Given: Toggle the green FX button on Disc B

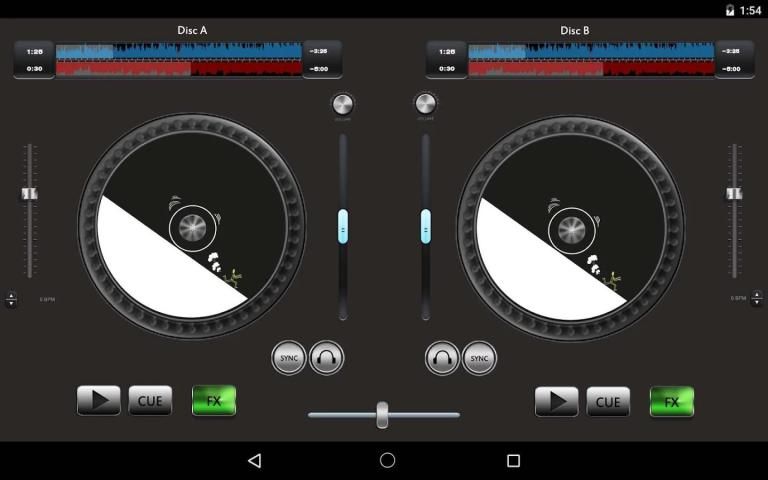Looking at the screenshot, I should (x=672, y=402).
